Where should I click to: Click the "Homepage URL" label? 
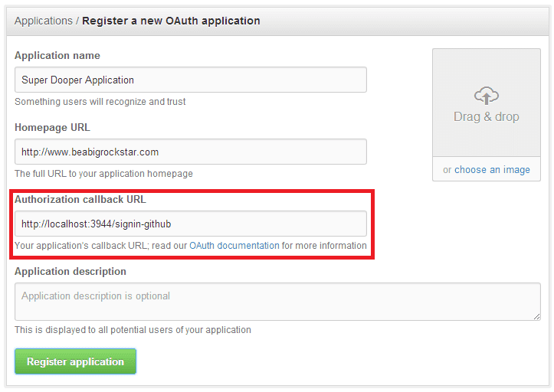pyautogui.click(x=52, y=128)
